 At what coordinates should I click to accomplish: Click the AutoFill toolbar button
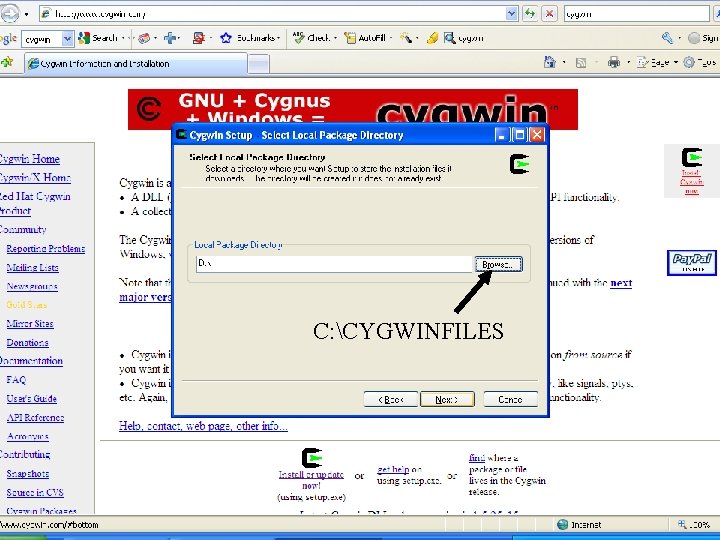click(x=366, y=38)
